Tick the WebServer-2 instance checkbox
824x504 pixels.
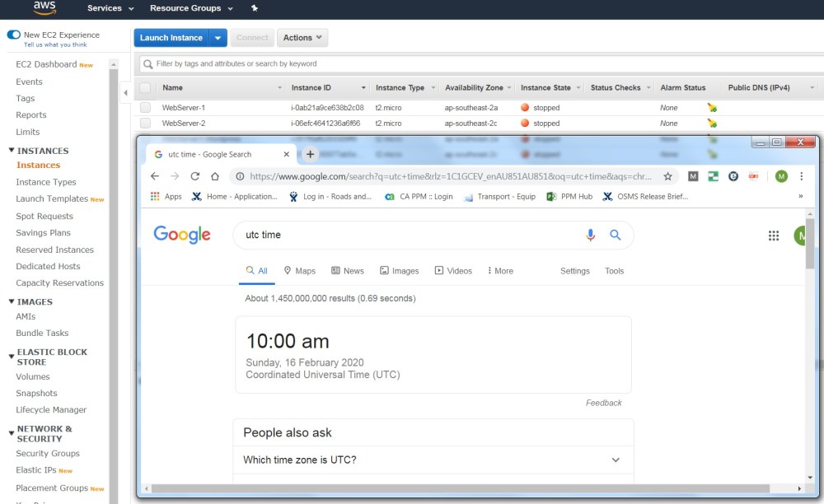click(x=145, y=124)
